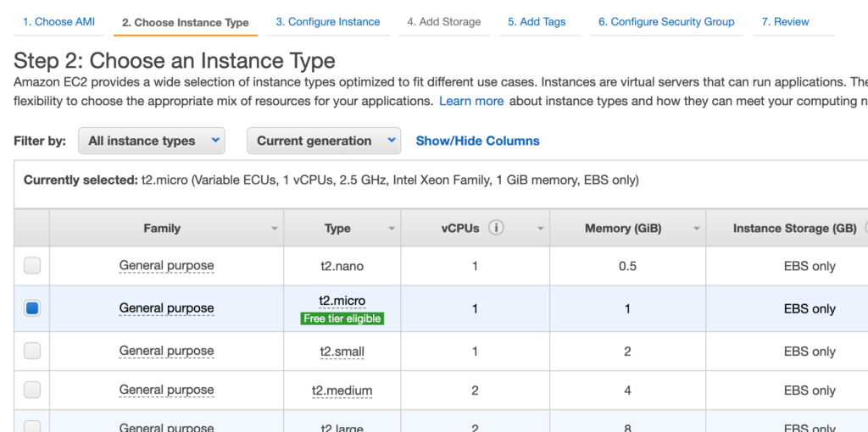Open the Current generation filter dropdown

click(324, 141)
